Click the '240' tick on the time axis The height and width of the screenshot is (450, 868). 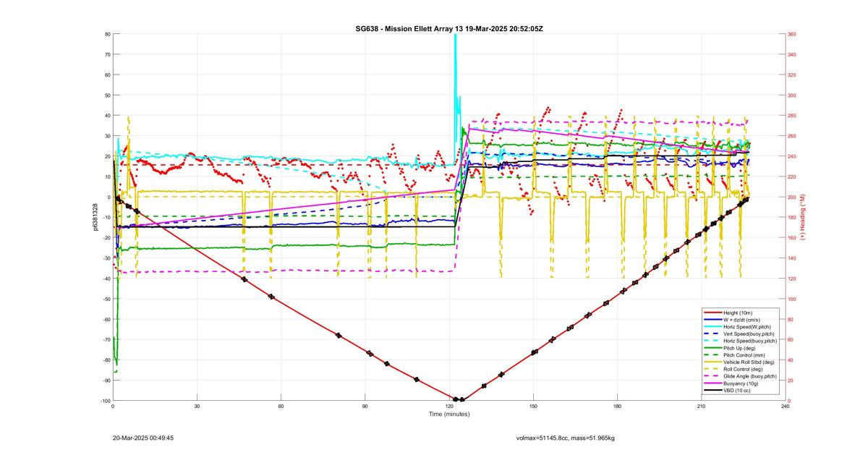785,407
